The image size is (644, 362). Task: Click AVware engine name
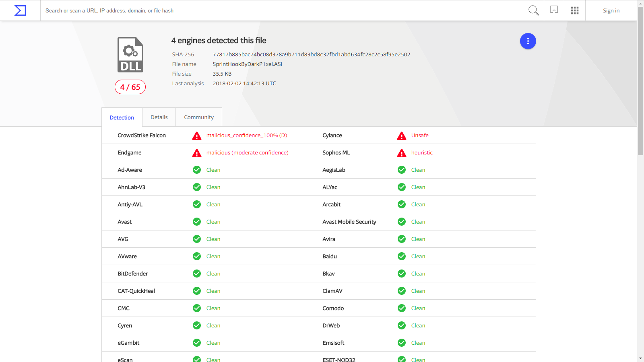tap(127, 256)
